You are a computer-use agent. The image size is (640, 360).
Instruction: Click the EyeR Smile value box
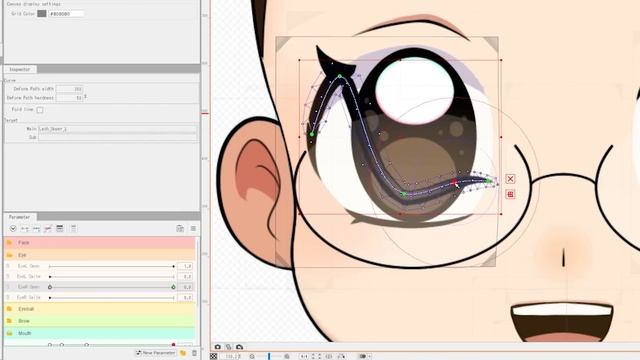tap(185, 298)
